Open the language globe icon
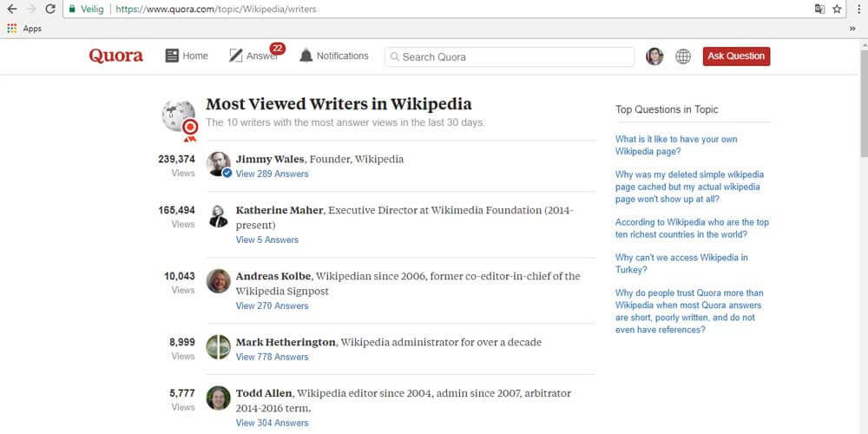 point(683,56)
